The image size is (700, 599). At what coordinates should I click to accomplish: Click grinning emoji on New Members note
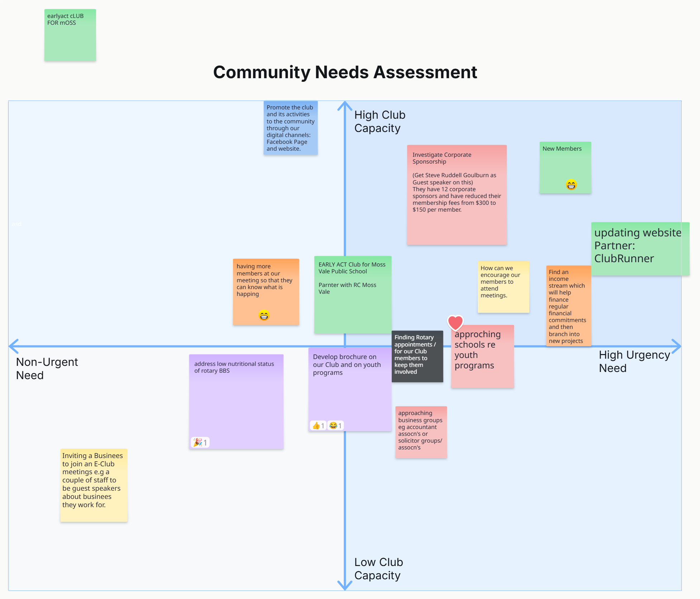(571, 185)
